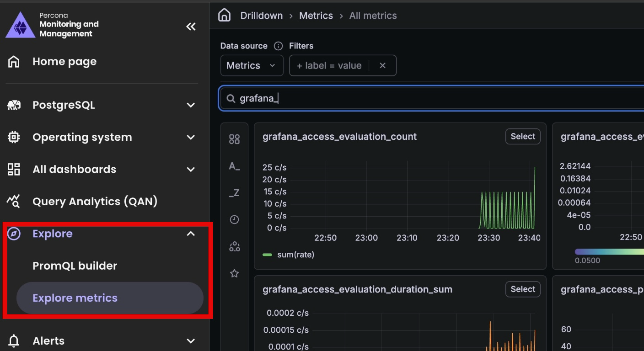
Task: Click the group-by-labels icon in the side rail
Action: point(234,247)
